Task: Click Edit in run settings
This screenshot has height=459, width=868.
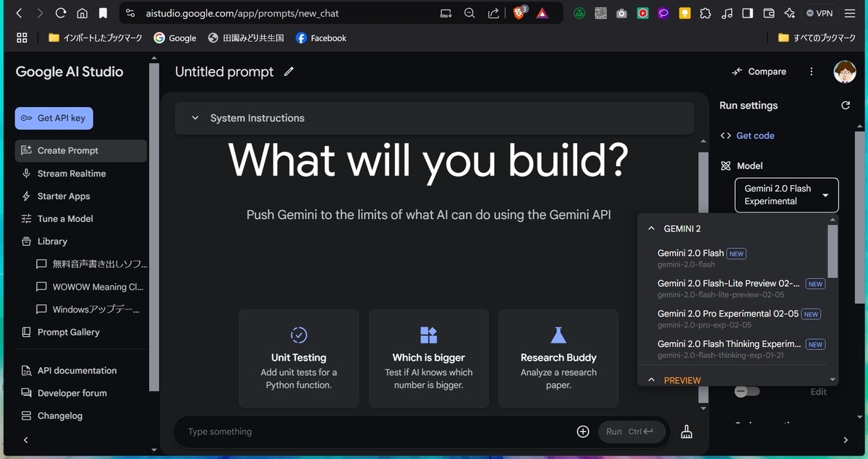Action: point(818,392)
